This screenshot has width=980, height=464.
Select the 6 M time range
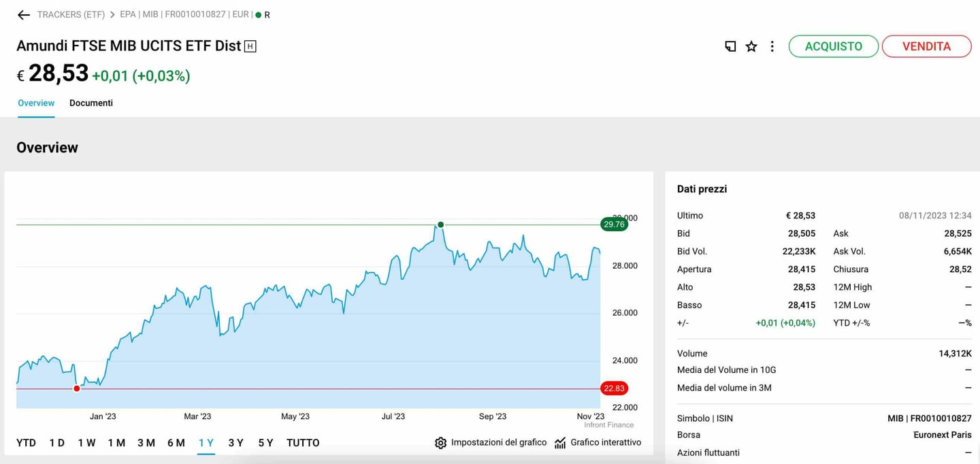pyautogui.click(x=176, y=442)
